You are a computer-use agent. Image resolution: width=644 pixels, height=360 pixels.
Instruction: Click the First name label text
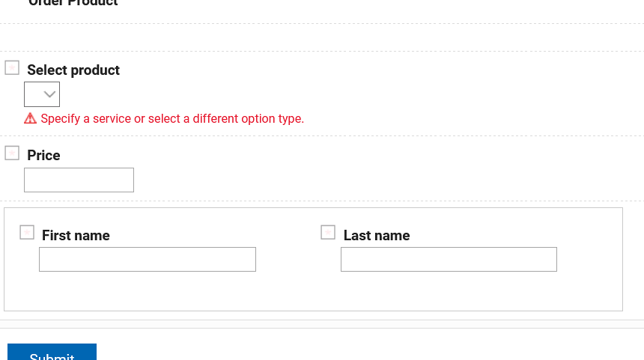76,236
